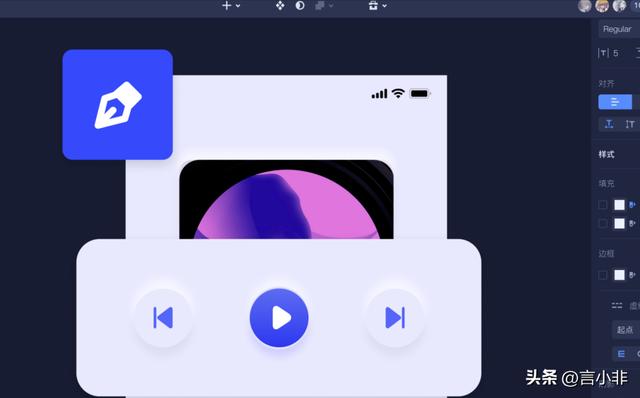Select the component diamonds icon in toolbar

click(x=280, y=6)
